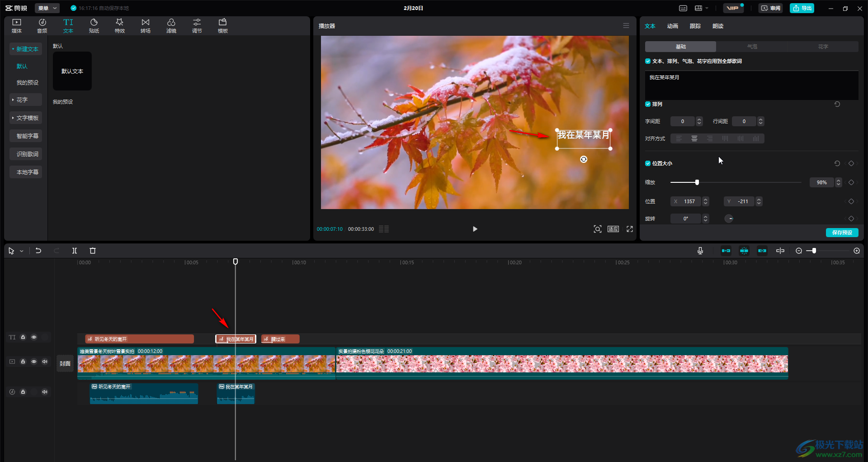Viewport: 868px width, 462px height.
Task: Click the 保存预设 button
Action: click(x=842, y=233)
